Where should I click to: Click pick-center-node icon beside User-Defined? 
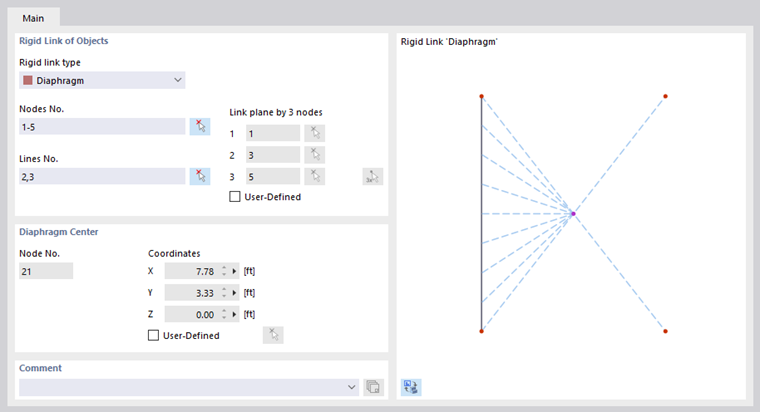click(x=273, y=335)
